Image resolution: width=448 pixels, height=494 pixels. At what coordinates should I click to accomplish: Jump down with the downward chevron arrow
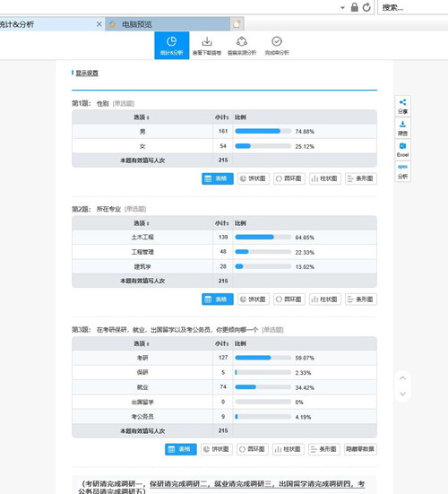click(402, 394)
